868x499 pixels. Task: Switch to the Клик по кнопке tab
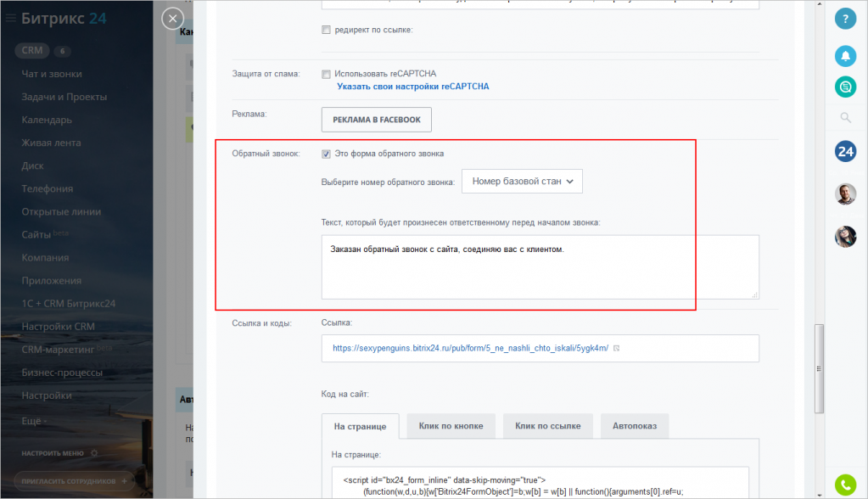click(x=451, y=426)
